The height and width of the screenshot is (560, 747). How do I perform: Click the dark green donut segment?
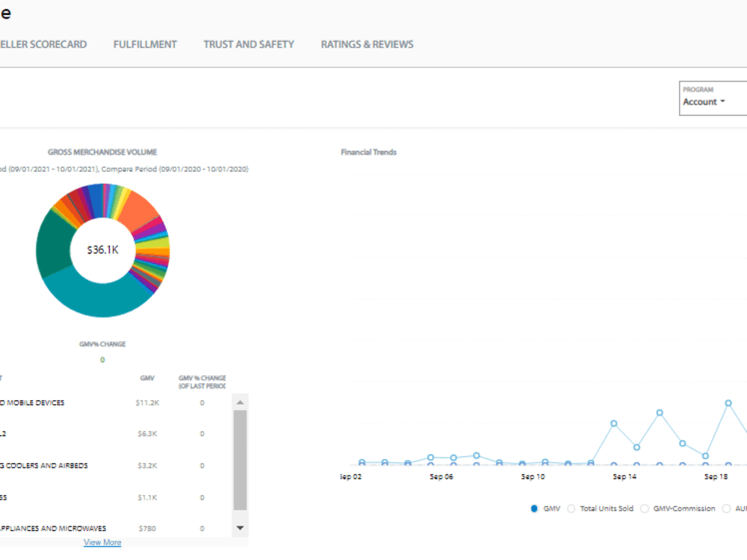tap(54, 245)
